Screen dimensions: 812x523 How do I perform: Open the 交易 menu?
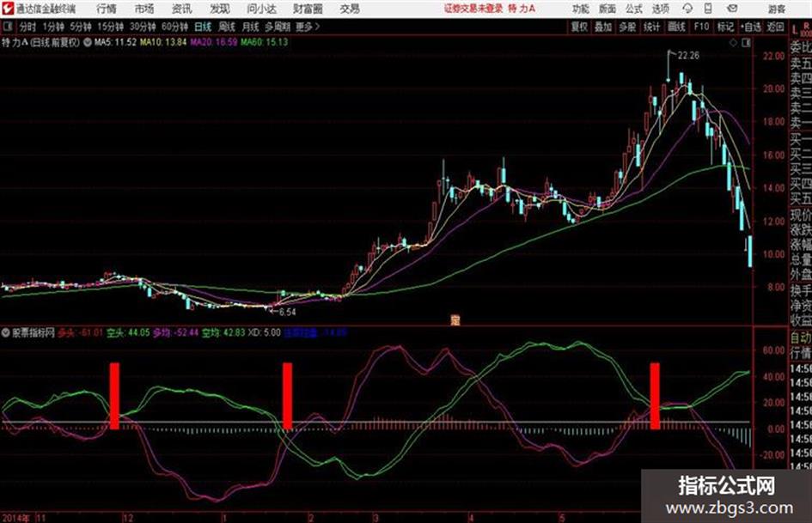[x=350, y=9]
